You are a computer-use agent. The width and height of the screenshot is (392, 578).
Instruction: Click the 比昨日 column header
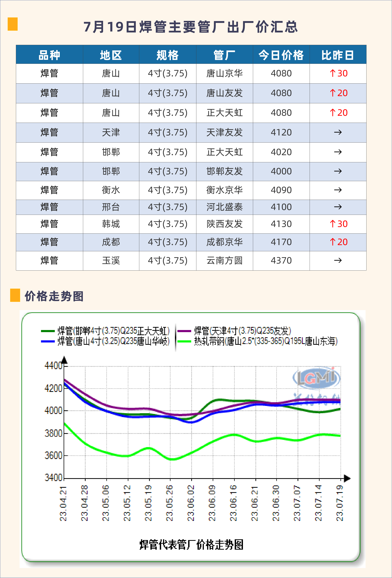[x=338, y=55]
